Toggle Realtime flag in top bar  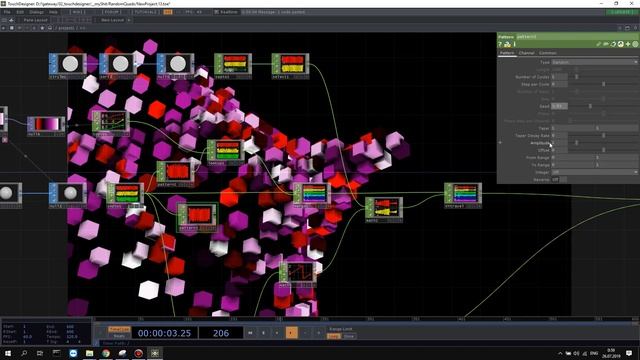(x=226, y=12)
